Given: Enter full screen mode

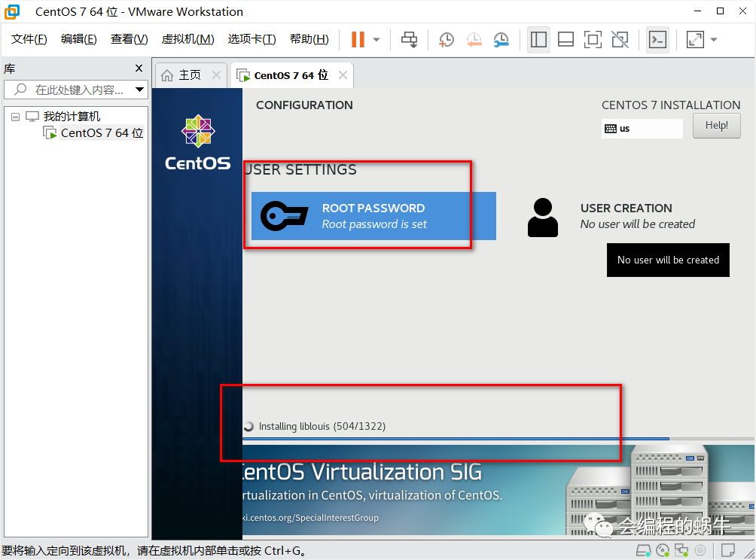Looking at the screenshot, I should 593,40.
